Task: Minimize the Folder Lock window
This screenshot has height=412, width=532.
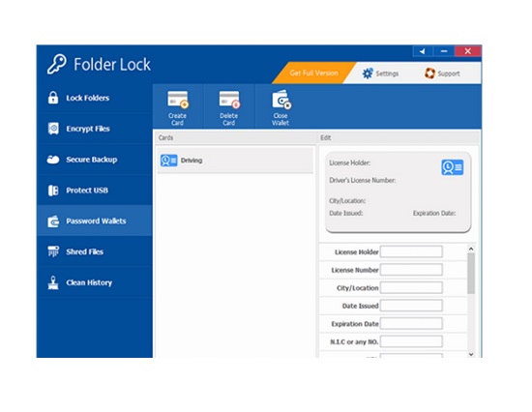Action: 444,51
